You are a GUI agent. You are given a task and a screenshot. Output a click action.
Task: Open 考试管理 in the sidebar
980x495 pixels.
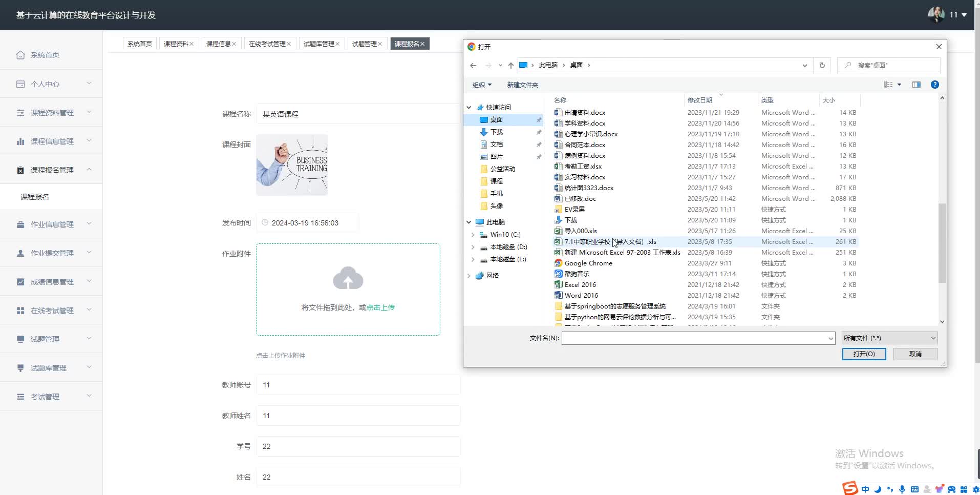pyautogui.click(x=51, y=396)
